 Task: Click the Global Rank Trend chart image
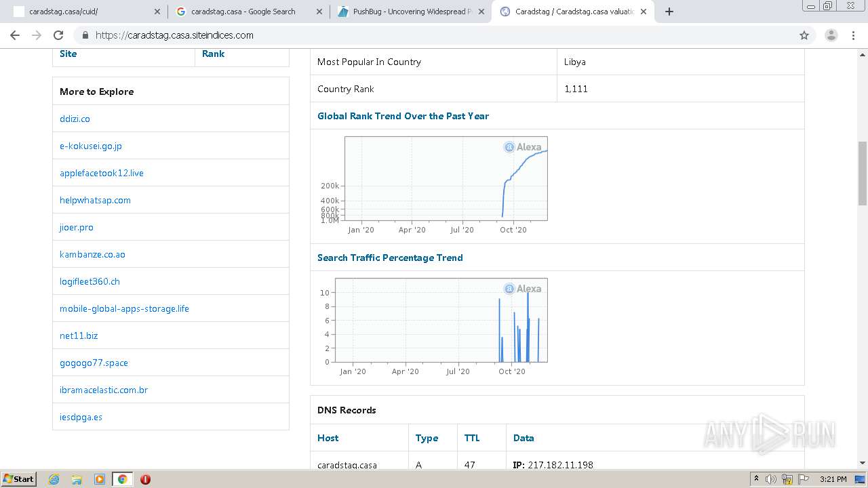coord(433,186)
